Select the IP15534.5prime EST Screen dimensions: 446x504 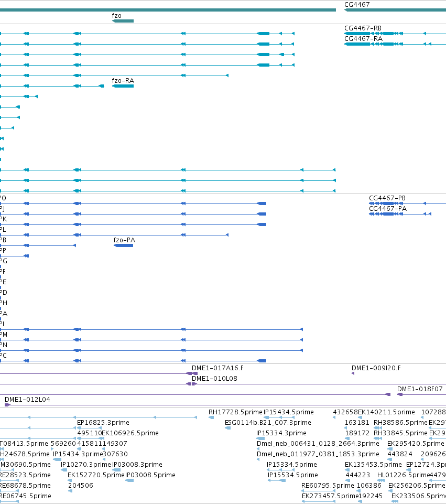[293, 475]
